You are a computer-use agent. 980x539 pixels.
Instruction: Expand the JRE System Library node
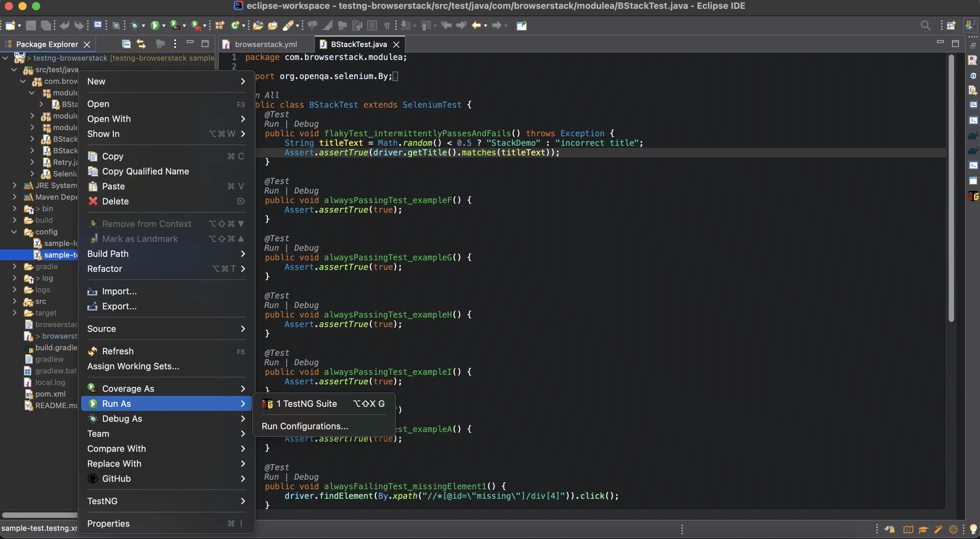coord(15,185)
